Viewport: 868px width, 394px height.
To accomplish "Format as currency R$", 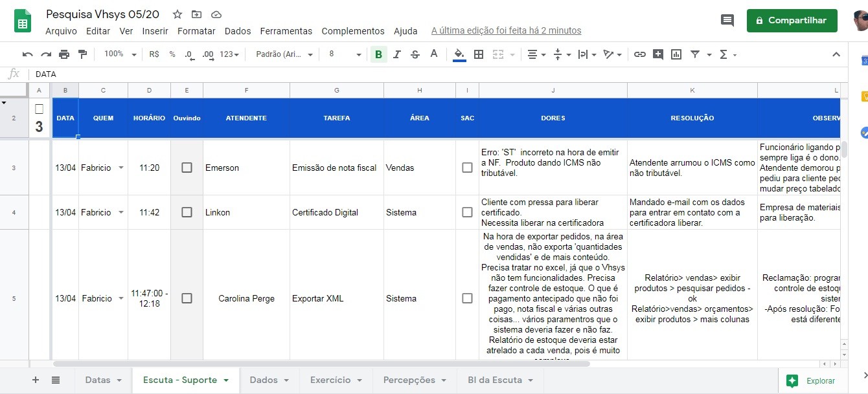I will [x=154, y=54].
